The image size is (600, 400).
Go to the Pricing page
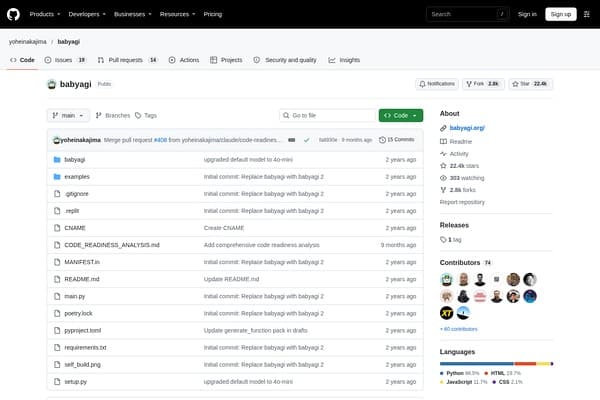pos(212,14)
